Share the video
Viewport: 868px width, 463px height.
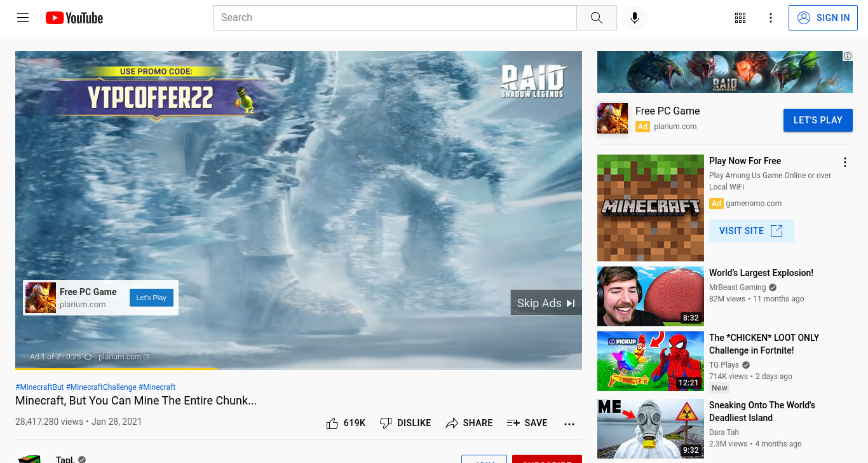tap(469, 423)
